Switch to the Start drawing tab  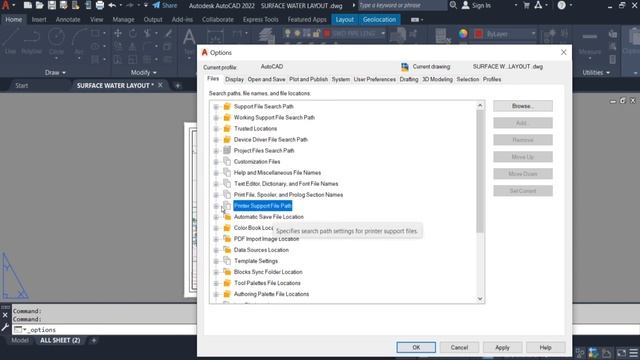pos(22,85)
